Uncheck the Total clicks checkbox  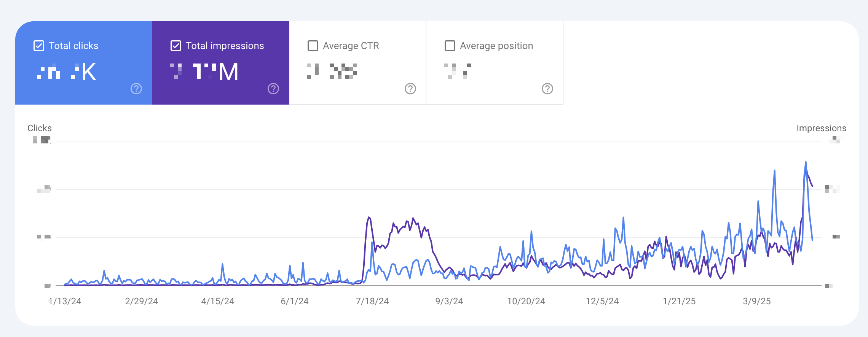(39, 46)
